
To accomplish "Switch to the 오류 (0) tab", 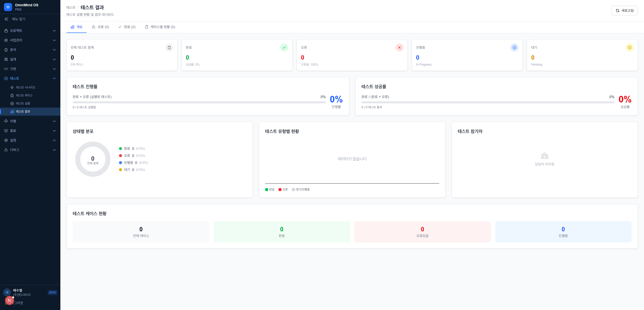I will [x=101, y=27].
